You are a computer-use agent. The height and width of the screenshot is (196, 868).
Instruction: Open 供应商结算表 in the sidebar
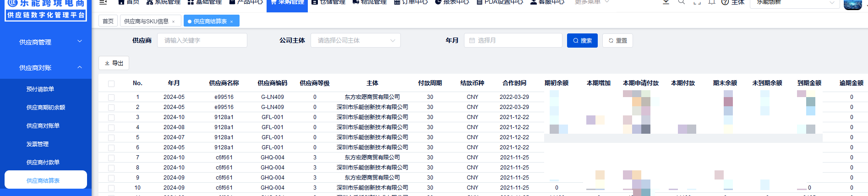tap(46, 180)
